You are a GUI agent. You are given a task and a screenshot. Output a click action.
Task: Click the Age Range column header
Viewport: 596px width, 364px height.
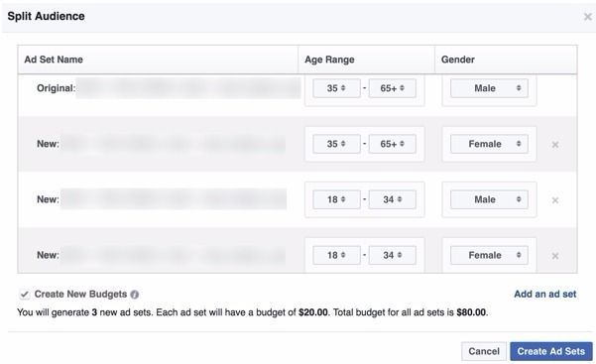click(x=329, y=60)
